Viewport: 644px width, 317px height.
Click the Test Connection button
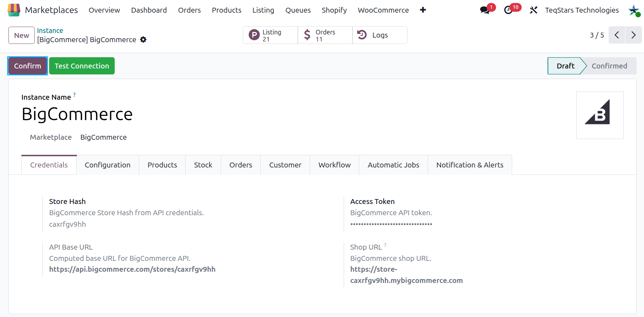pos(82,66)
